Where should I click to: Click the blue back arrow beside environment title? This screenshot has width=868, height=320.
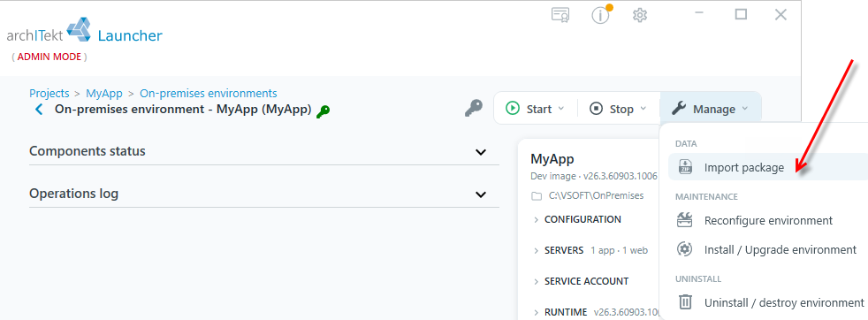[x=39, y=110]
